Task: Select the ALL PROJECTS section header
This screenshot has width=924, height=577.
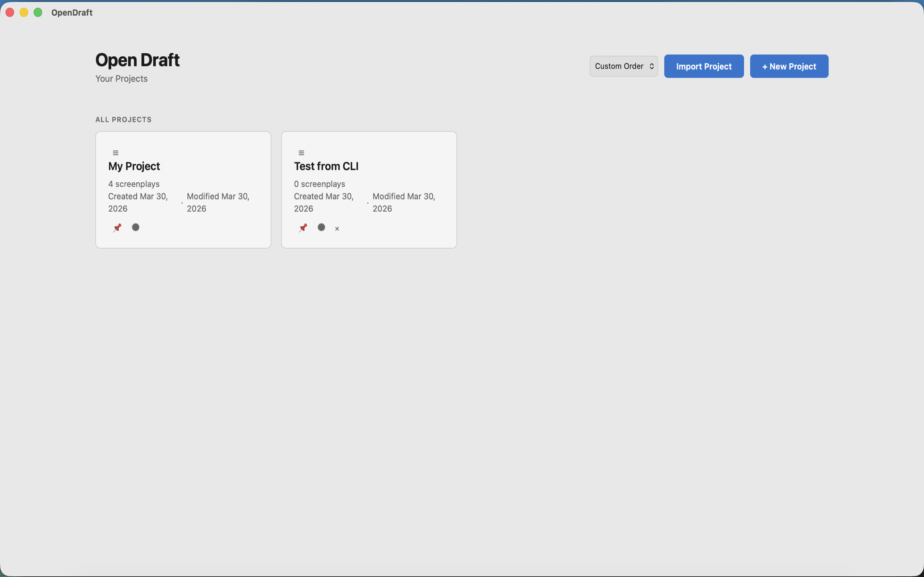Action: tap(123, 120)
